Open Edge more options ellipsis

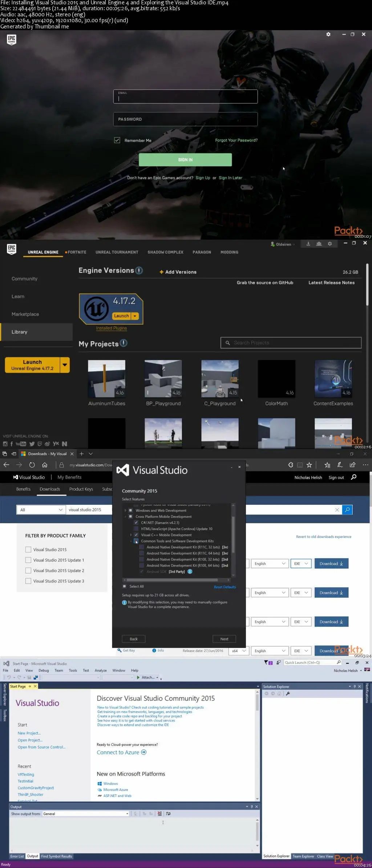point(365,465)
